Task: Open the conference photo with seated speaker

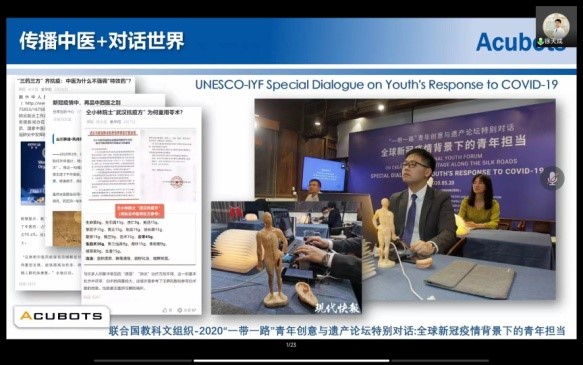Action: (405, 199)
